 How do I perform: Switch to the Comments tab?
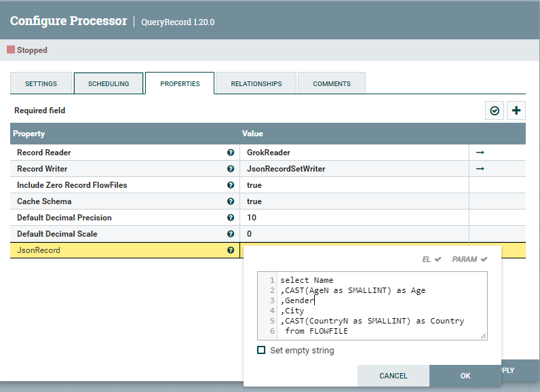332,83
